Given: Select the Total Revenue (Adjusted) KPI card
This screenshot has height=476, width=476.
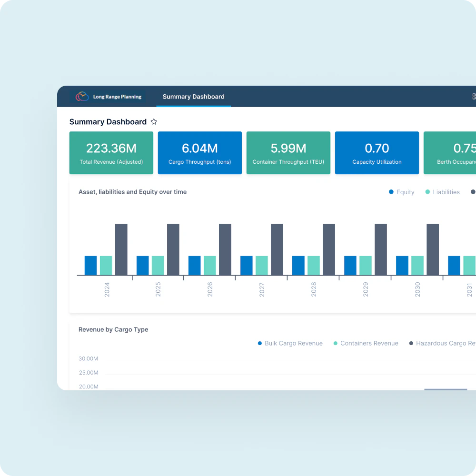Looking at the screenshot, I should [111, 153].
